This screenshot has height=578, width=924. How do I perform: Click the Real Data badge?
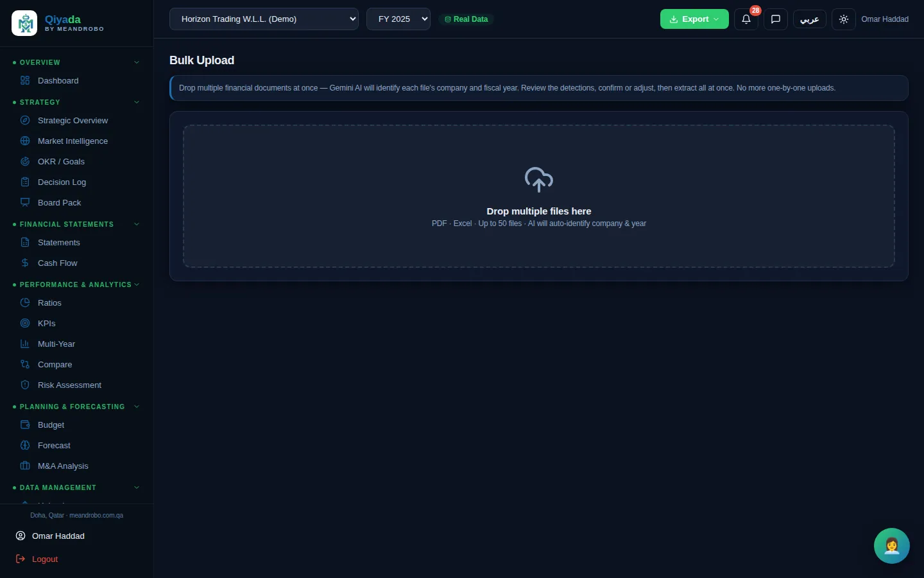[x=466, y=19]
